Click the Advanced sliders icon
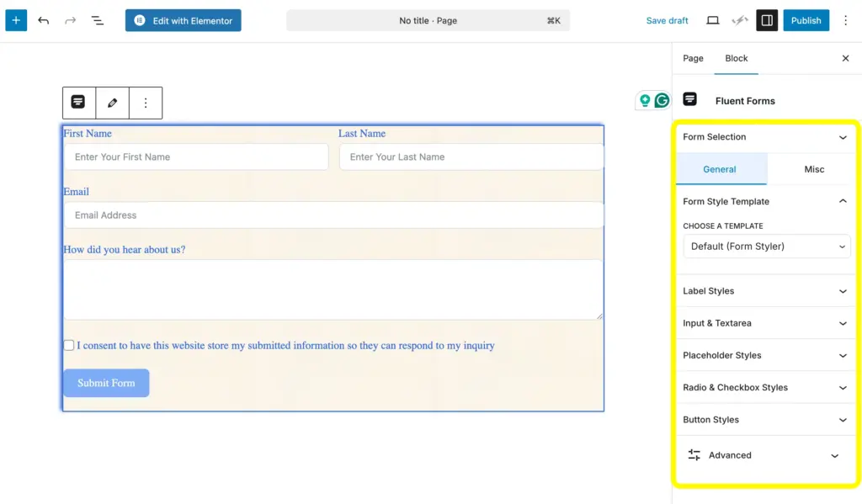Screen dimensions: 862x504 tap(694, 454)
